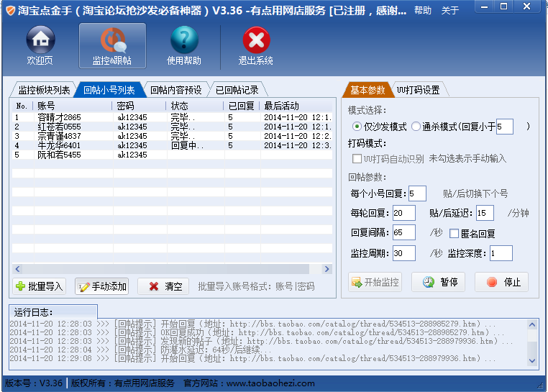The image size is (548, 392).
Task: Open 帮助 menu in title bar
Action: 423,11
